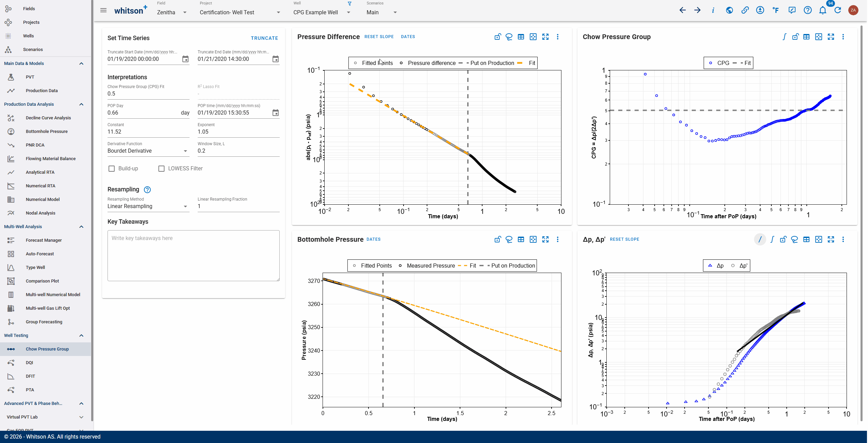Click the TRUNCATE button
Screen dimensions: 868x443
264,38
